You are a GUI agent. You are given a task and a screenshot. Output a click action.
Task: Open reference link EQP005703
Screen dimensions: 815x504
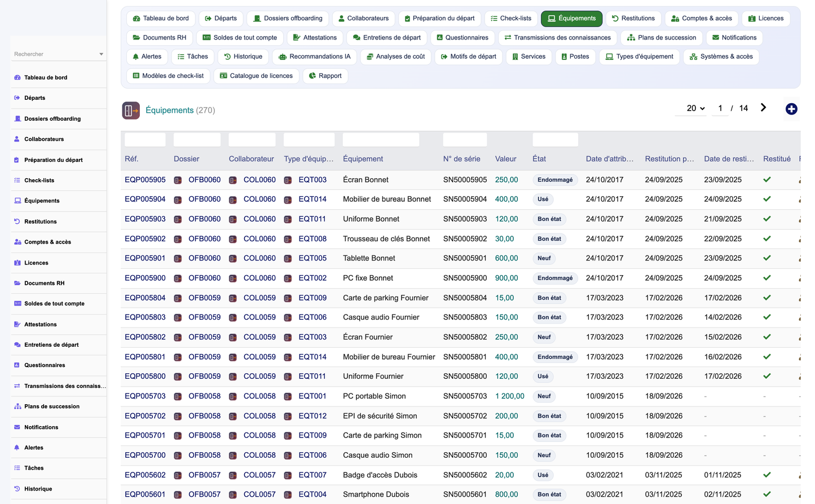145,396
